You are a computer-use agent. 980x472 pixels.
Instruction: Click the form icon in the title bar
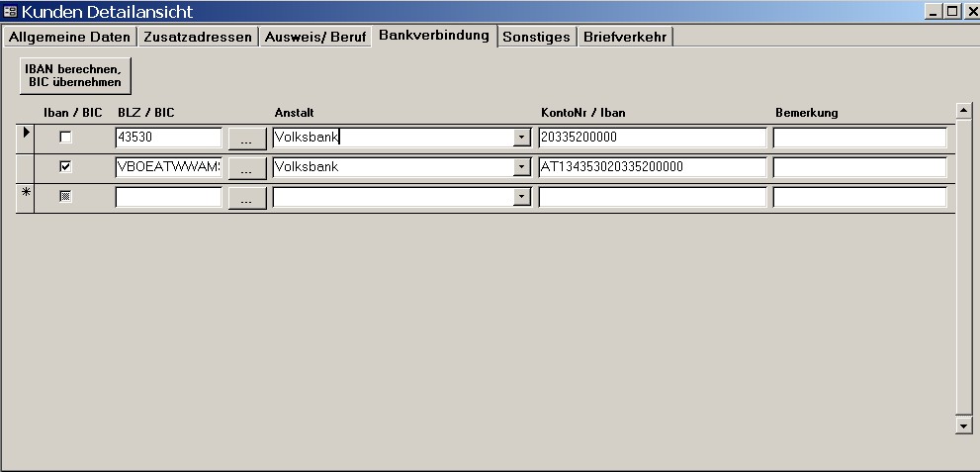coord(11,12)
